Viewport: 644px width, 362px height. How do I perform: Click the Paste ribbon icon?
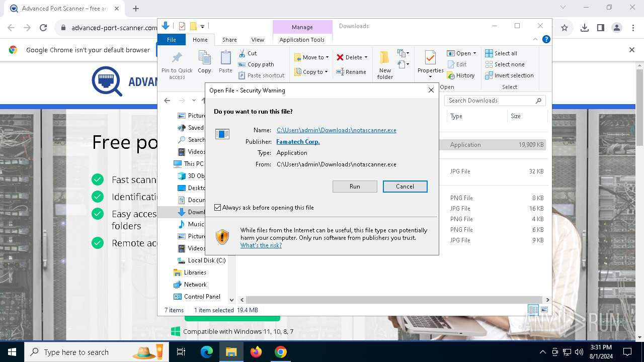click(x=226, y=62)
